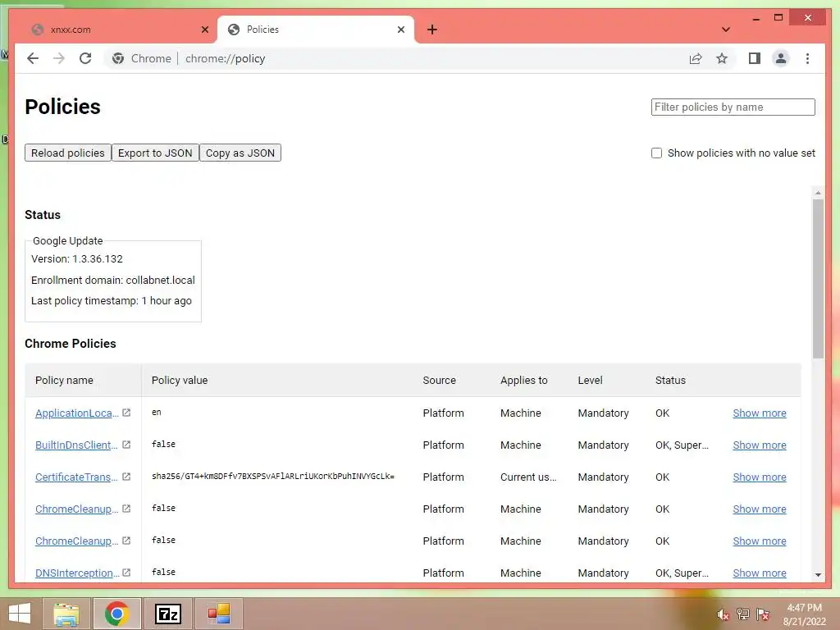The width and height of the screenshot is (840, 630).
Task: Open DNSInterception... policy link
Action: [77, 573]
